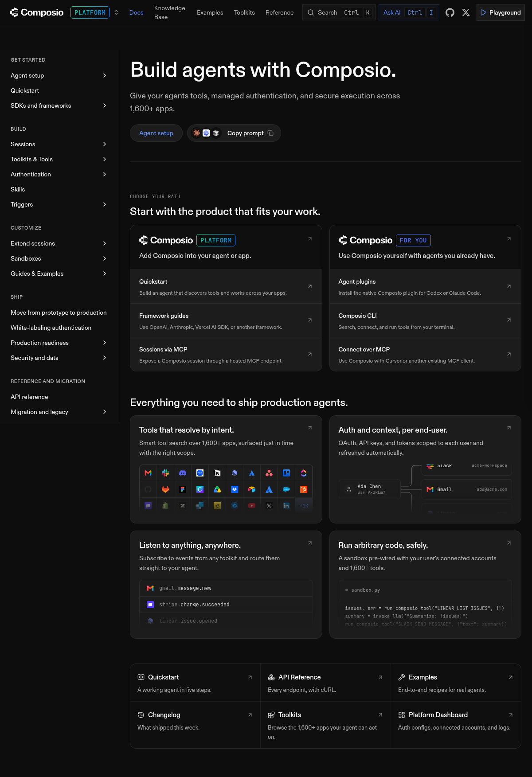
Task: Click the Search field in header
Action: pyautogui.click(x=339, y=12)
